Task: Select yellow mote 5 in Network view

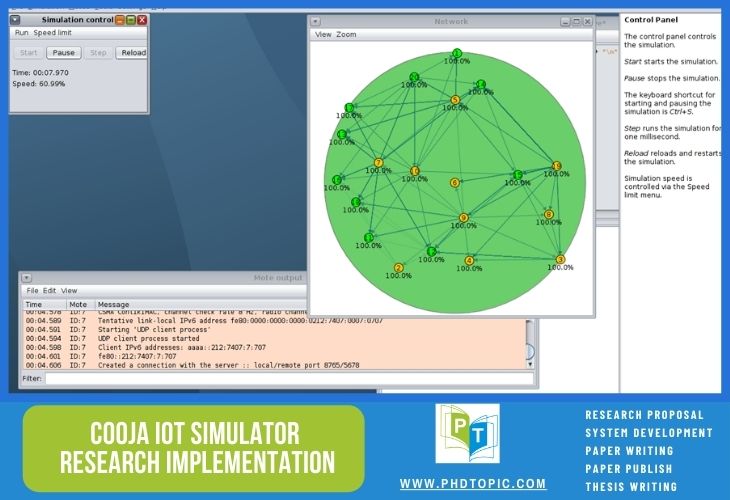Action: pos(455,100)
